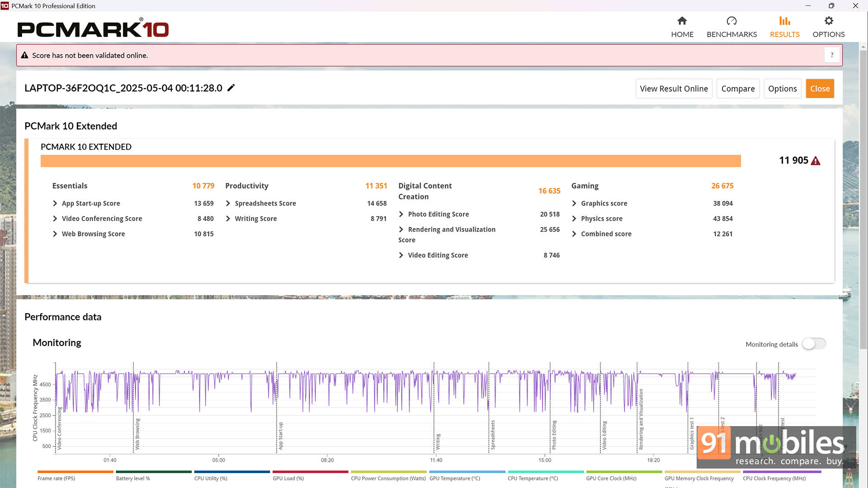The width and height of the screenshot is (868, 488).
Task: Click the Writing marker on chart
Action: pyautogui.click(x=438, y=441)
